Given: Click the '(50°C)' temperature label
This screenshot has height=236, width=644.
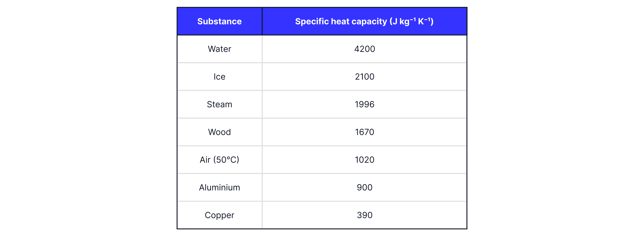Looking at the screenshot, I should (x=226, y=160).
